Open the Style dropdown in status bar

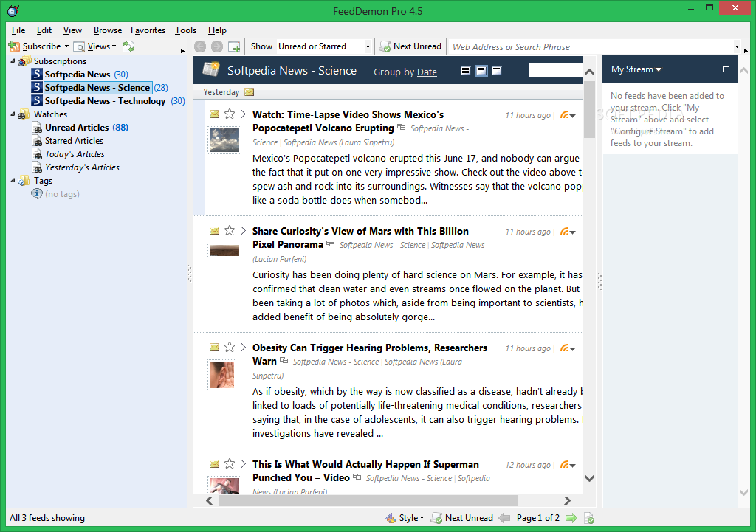(405, 518)
